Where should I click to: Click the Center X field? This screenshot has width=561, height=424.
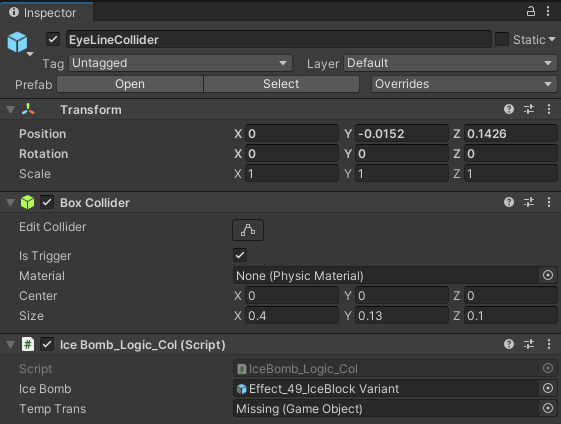coord(292,296)
